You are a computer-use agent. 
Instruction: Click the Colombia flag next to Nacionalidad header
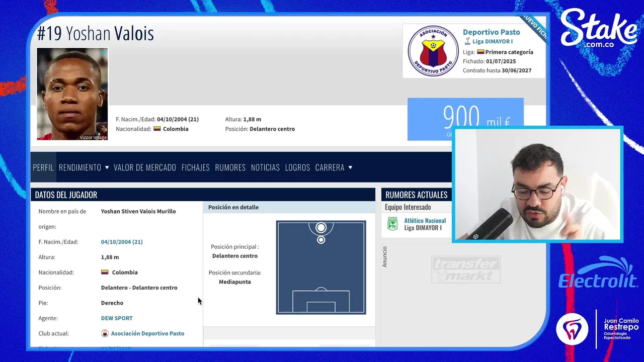point(157,129)
